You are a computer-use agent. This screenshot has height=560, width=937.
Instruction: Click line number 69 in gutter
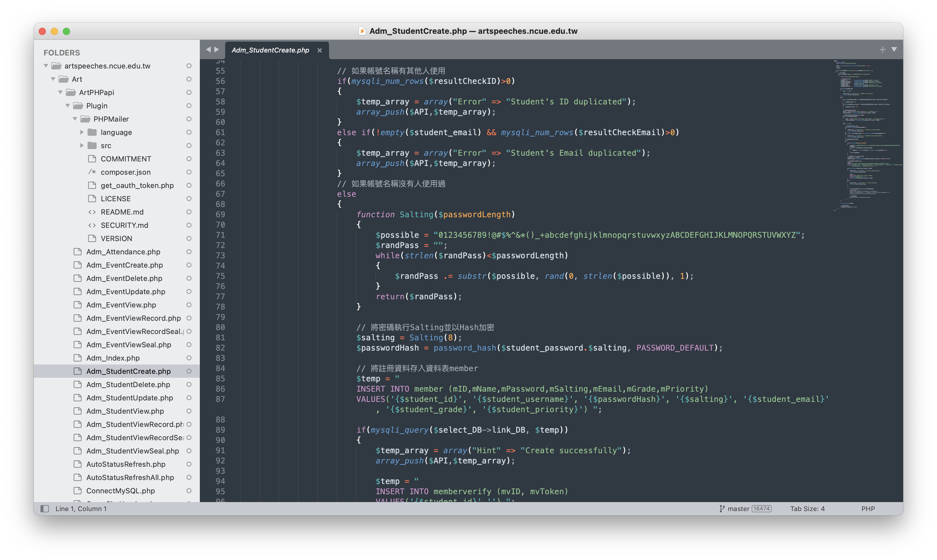[220, 214]
